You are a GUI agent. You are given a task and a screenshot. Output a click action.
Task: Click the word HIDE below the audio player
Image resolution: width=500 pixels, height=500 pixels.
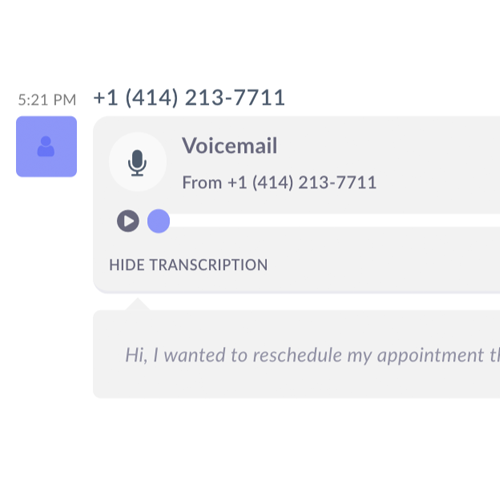coord(127,265)
